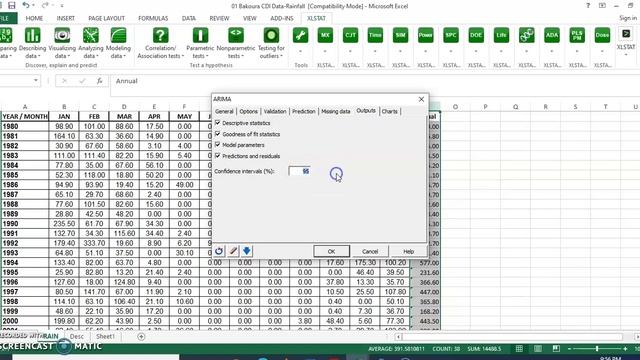Expand the Tools dropdown arrow
The height and width of the screenshot is (360, 640).
[x=300, y=52]
